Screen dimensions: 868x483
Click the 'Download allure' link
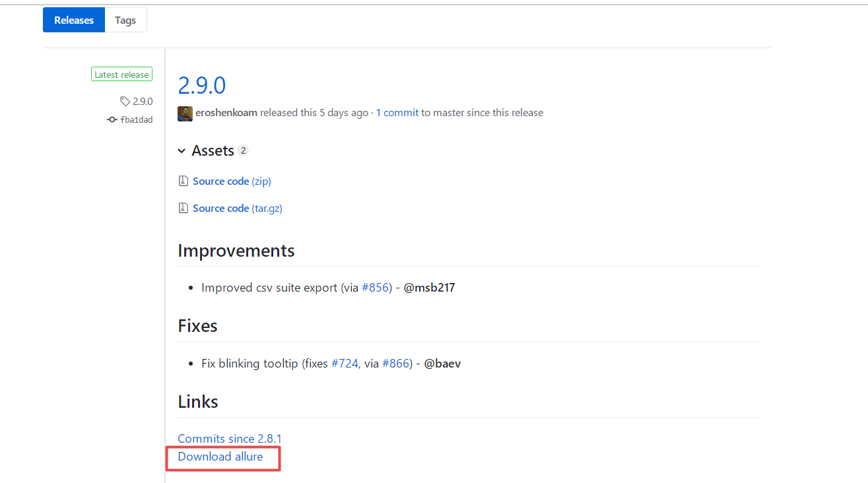point(220,457)
